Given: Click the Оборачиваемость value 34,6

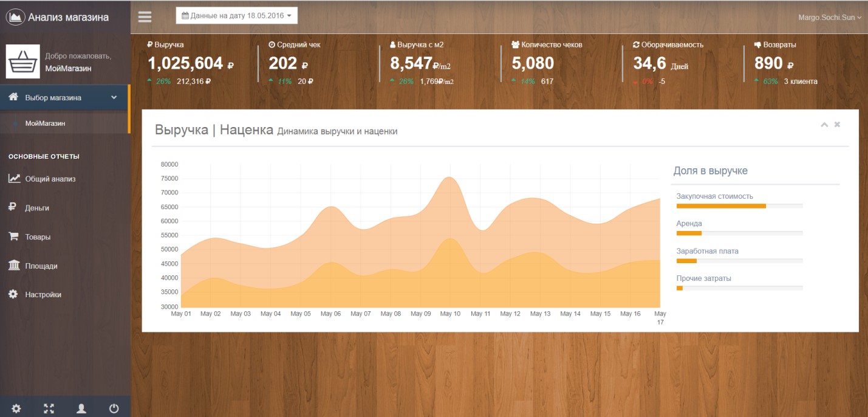Looking at the screenshot, I should [x=650, y=63].
